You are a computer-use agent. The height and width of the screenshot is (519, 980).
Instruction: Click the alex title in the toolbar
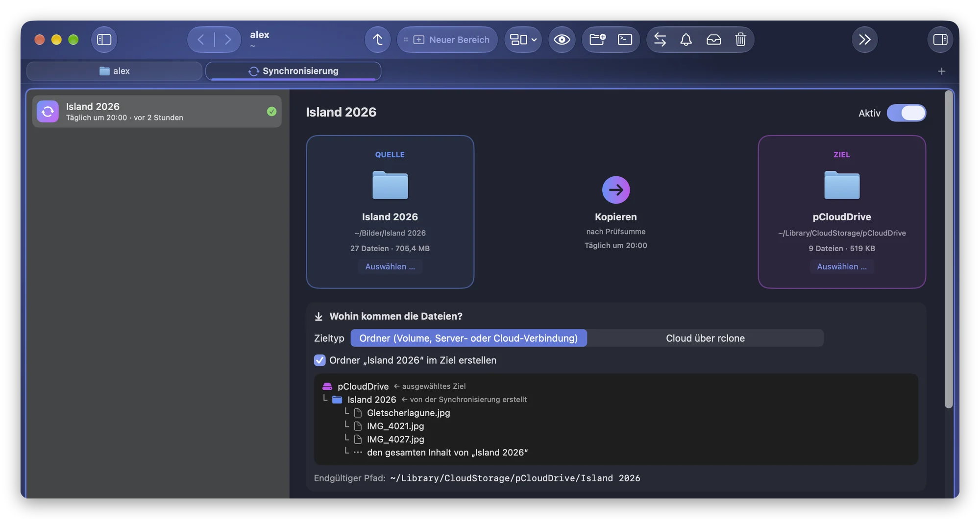[260, 35]
